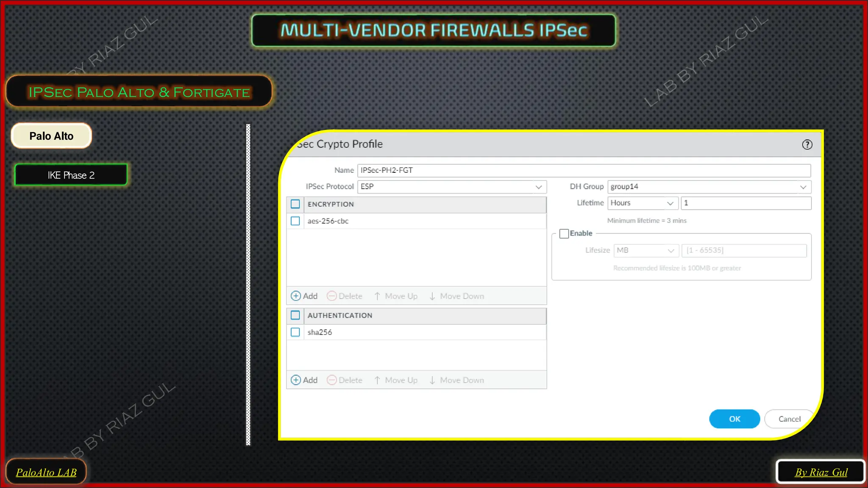
Task: Tick the Enable lifesize checkbox
Action: point(564,233)
